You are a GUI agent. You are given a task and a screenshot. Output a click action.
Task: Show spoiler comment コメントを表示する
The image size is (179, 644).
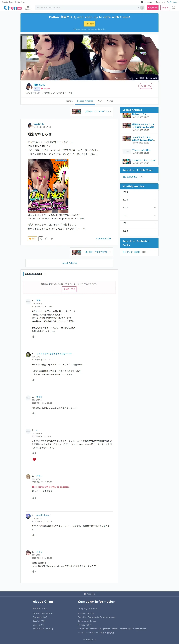click(42, 491)
